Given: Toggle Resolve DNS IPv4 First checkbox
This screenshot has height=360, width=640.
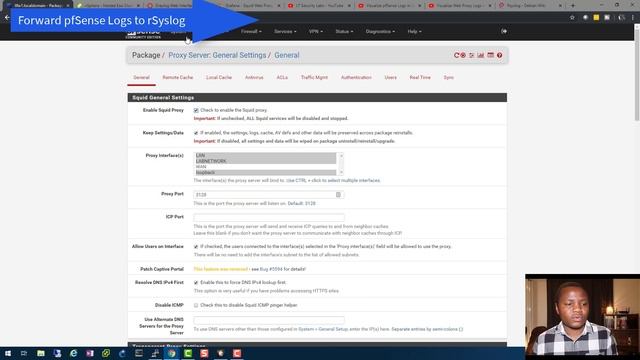Looking at the screenshot, I should pos(196,282).
